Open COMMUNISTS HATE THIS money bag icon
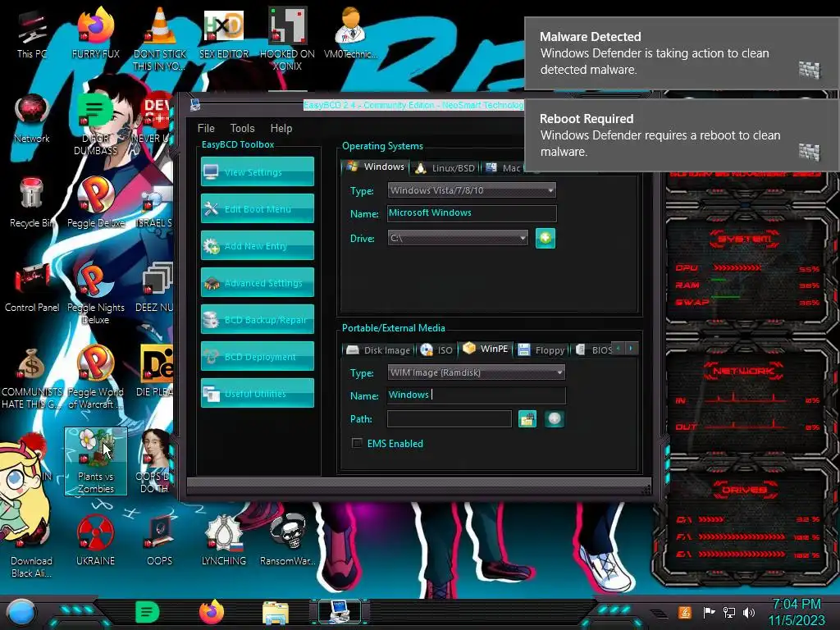Viewport: 840px width, 630px height. tap(32, 378)
